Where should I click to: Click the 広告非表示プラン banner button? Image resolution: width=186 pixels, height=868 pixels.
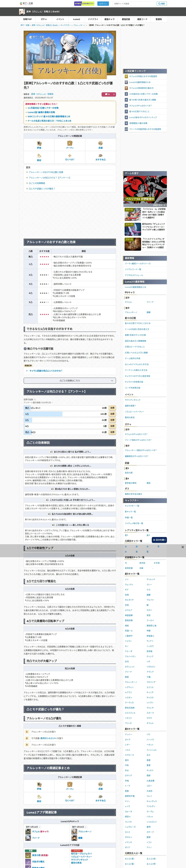pyautogui.click(x=84, y=4)
